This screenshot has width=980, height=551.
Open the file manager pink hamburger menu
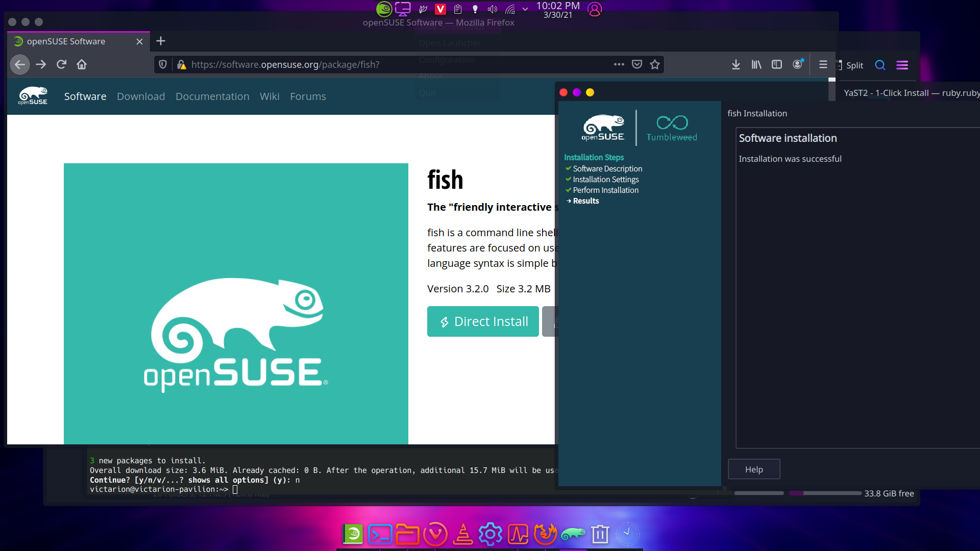[x=902, y=65]
